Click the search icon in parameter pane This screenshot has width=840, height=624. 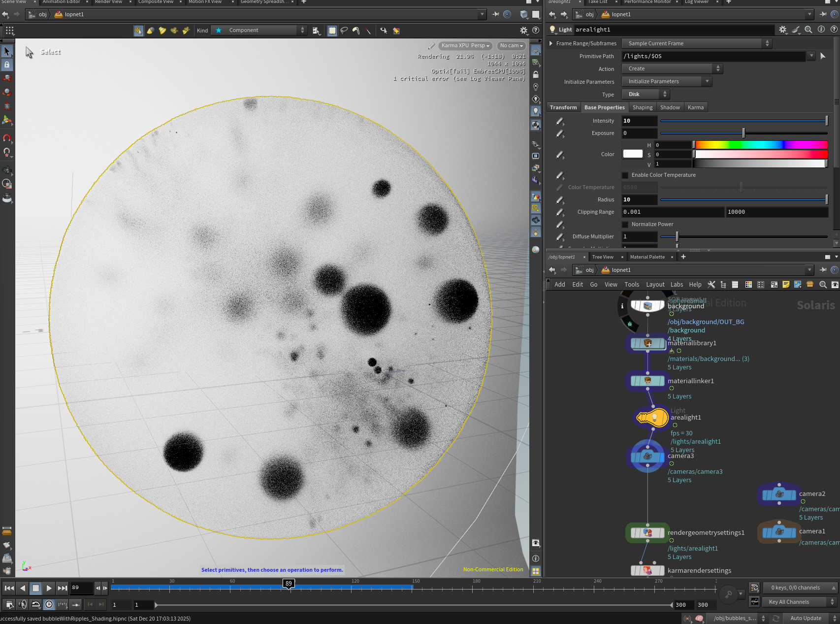click(808, 30)
